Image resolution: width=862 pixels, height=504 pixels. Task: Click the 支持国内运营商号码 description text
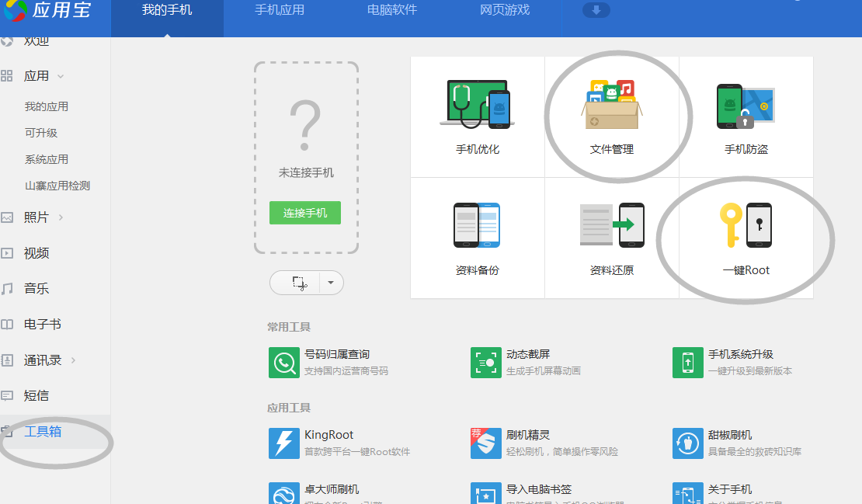(346, 371)
